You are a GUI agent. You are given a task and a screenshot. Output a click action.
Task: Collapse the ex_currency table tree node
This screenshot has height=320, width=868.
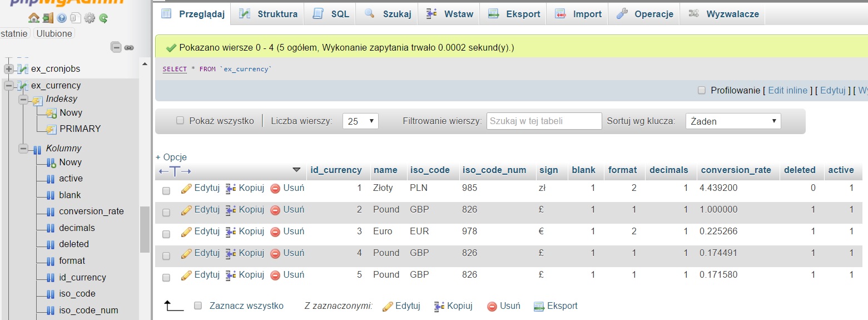(x=9, y=86)
